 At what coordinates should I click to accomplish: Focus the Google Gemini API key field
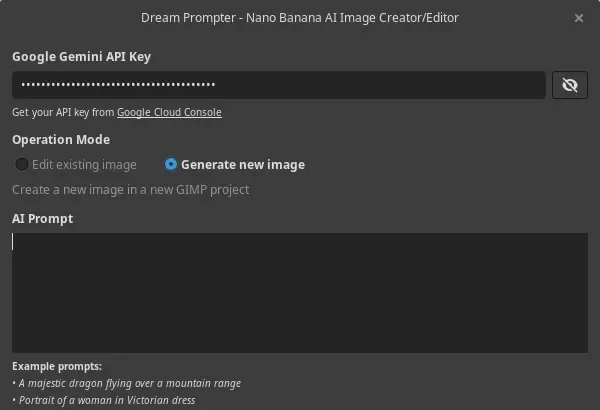(279, 85)
